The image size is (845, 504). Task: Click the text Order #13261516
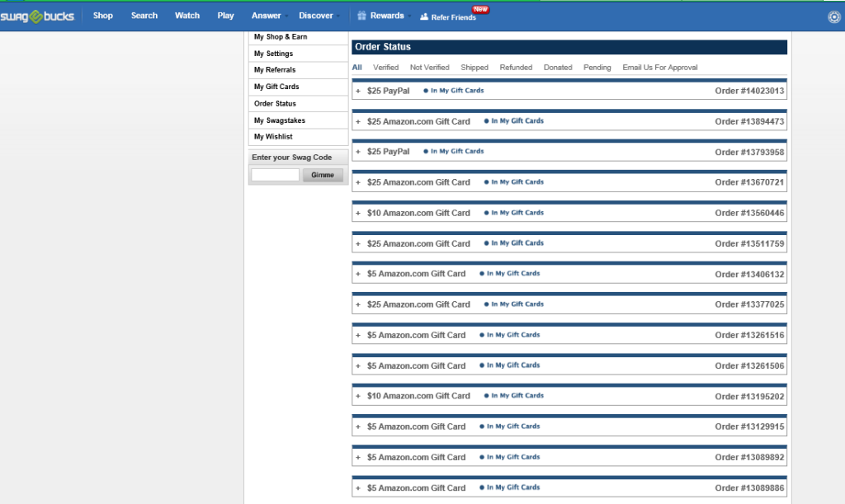click(x=749, y=335)
